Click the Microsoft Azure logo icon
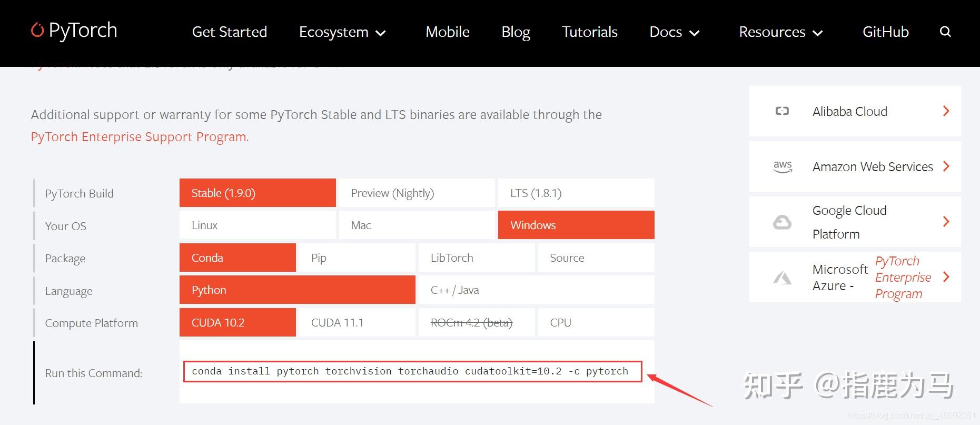Viewport: 980px width, 425px height. click(x=782, y=277)
